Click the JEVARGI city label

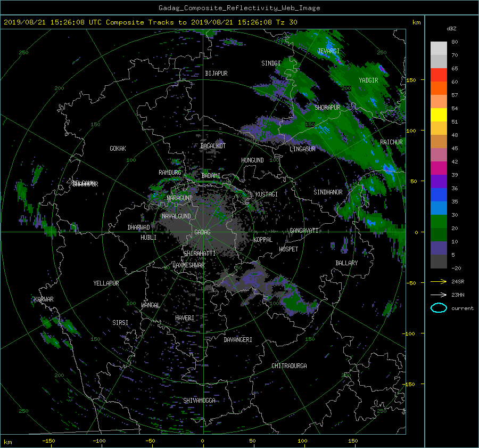(x=328, y=51)
